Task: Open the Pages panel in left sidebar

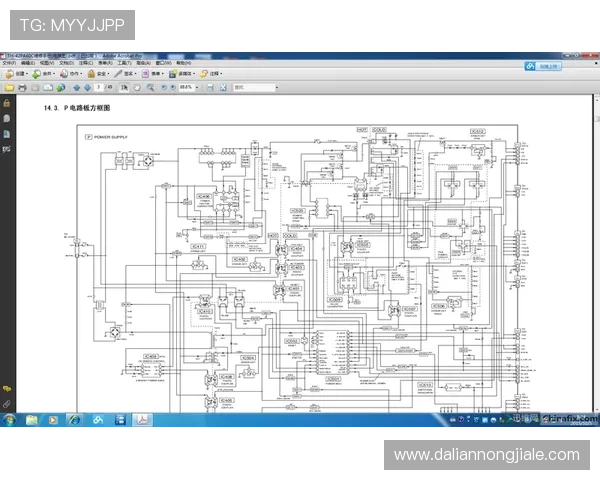Action: [x=6, y=118]
